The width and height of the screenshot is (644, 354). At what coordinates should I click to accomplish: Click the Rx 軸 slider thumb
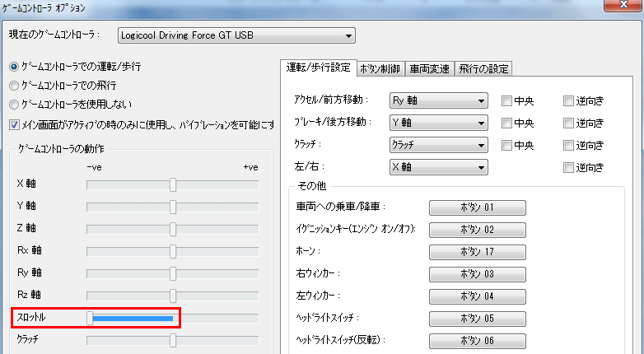coord(173,251)
